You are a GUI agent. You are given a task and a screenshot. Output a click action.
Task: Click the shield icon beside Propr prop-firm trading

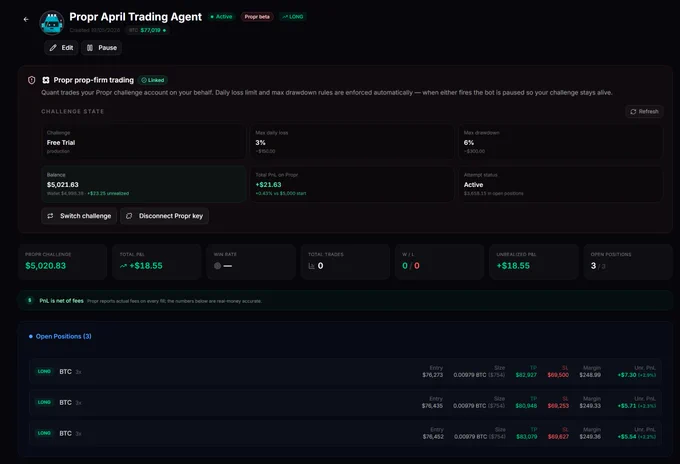32,80
